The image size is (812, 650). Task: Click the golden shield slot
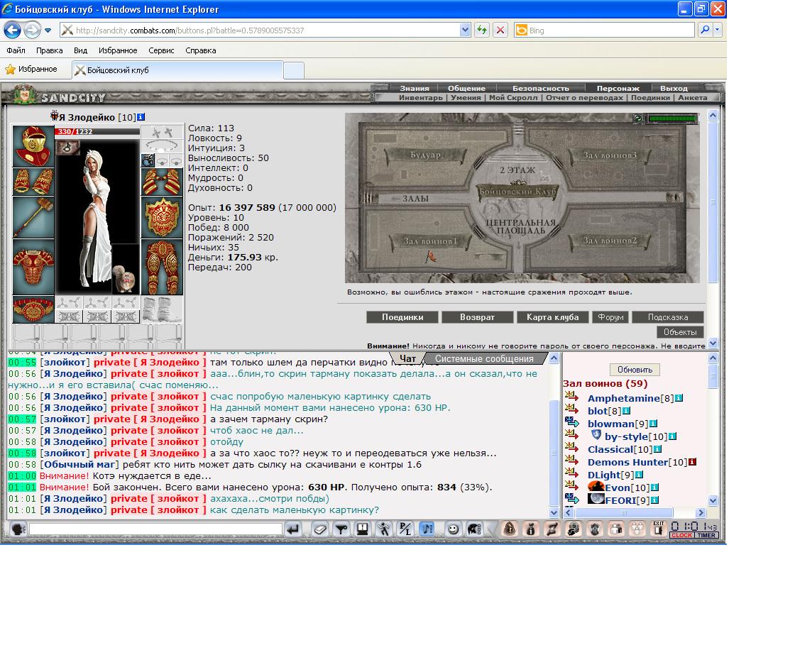click(162, 217)
